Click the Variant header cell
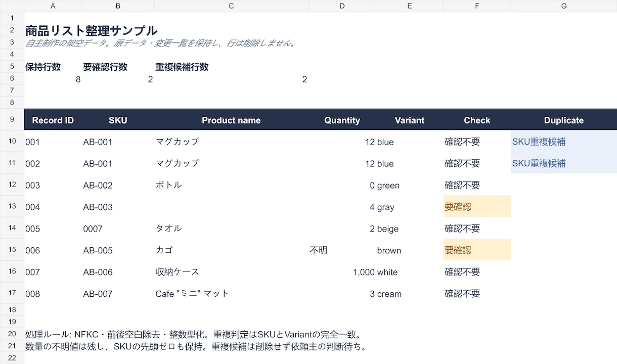617x364 pixels. coord(410,120)
